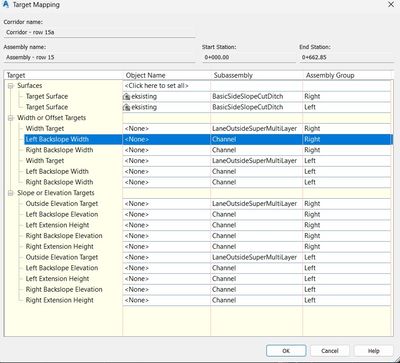Select Left Extension Height, Right group
The height and width of the screenshot is (363, 400).
(57, 225)
